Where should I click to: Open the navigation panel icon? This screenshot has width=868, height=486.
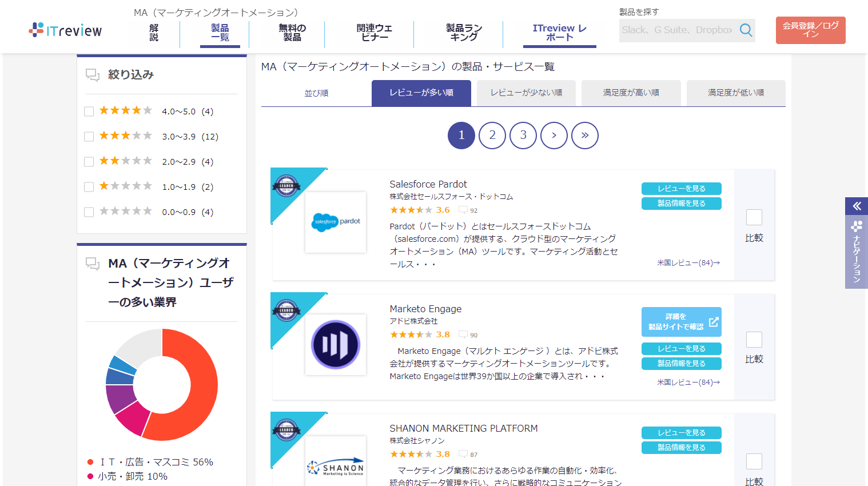857,226
